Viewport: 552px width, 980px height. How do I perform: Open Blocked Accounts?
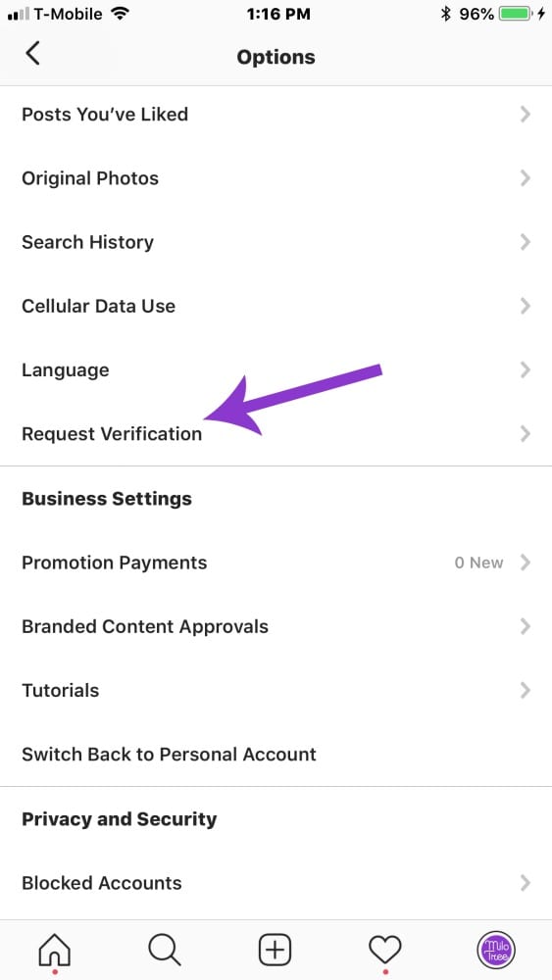click(276, 883)
